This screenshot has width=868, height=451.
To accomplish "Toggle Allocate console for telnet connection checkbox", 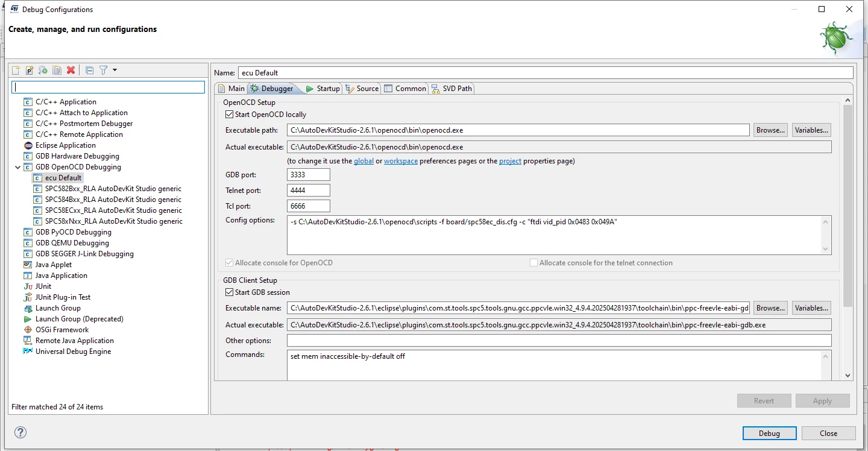I will pyautogui.click(x=533, y=263).
